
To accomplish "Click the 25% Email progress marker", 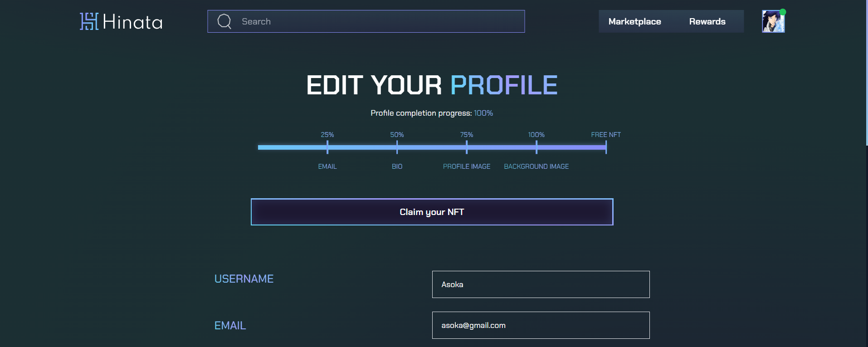I will coord(327,147).
